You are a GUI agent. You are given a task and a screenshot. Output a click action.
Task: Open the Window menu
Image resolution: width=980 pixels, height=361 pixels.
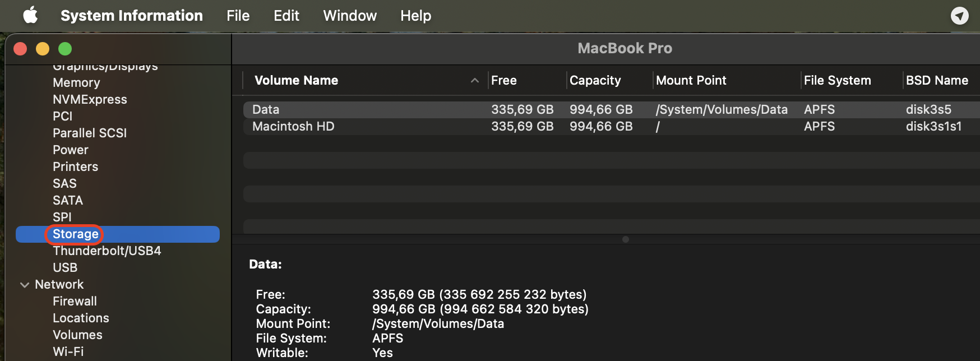pos(350,16)
